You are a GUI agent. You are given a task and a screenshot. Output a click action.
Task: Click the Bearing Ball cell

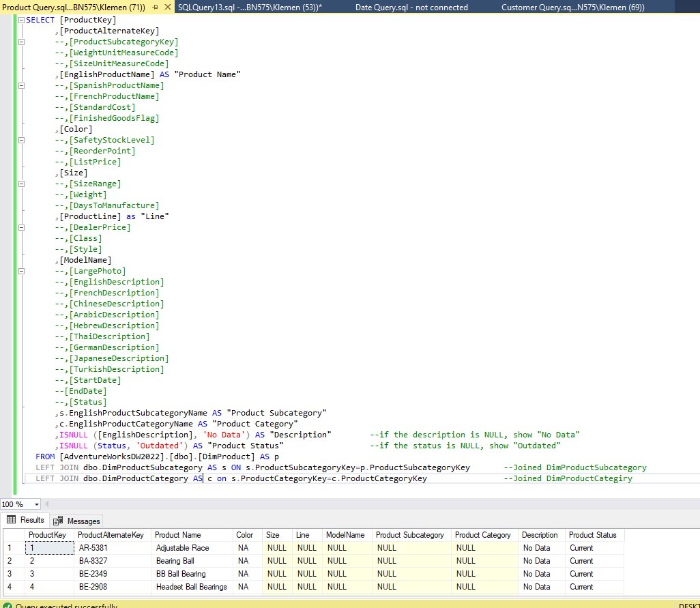192,561
